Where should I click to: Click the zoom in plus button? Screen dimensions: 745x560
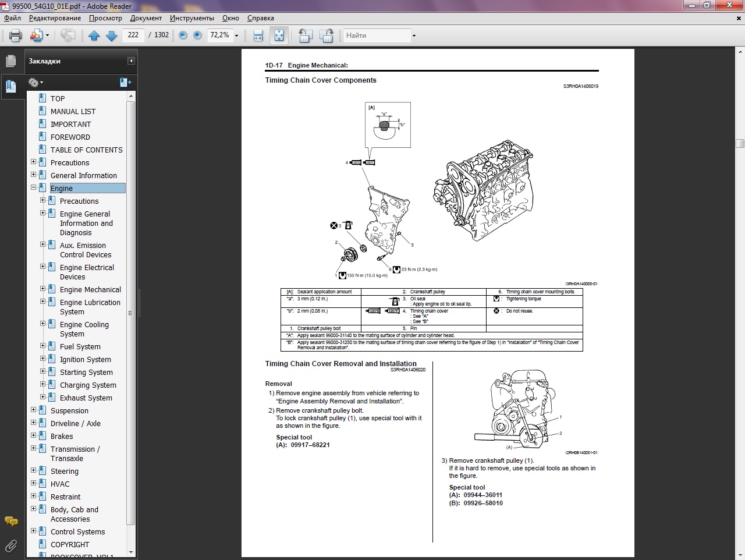click(x=197, y=35)
